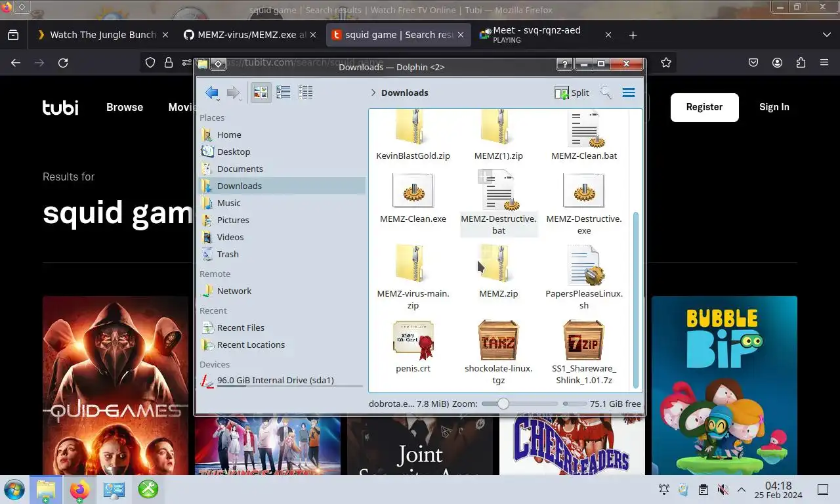This screenshot has width=840, height=504.
Task: Click the Downloads breadcrumb in location bar
Action: pyautogui.click(x=404, y=93)
